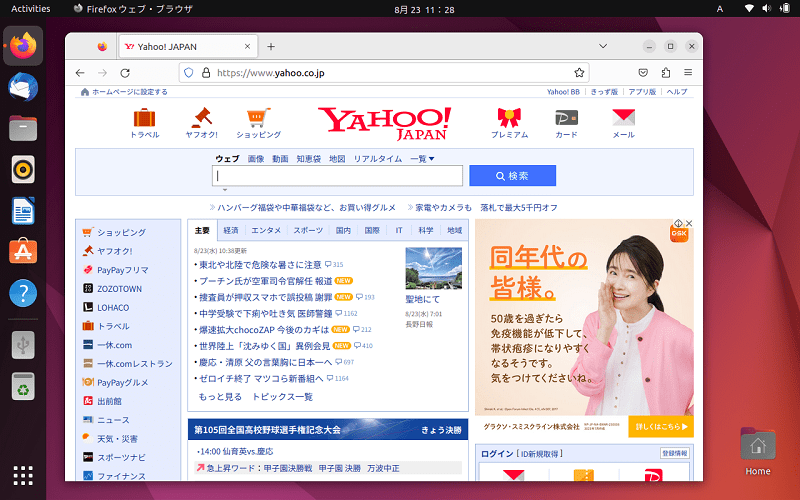Open the ID新規取得 link
800x500 pixels.
click(540, 454)
